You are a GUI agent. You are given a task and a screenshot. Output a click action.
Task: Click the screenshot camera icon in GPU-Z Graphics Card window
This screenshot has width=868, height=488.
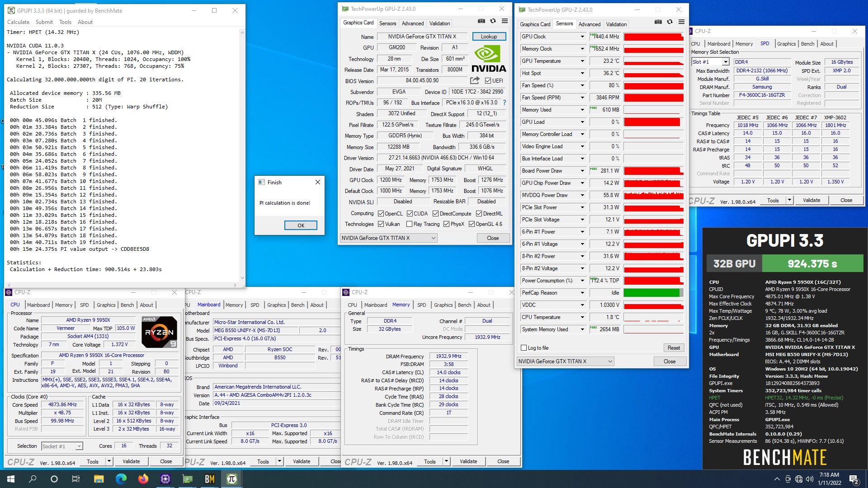point(481,21)
